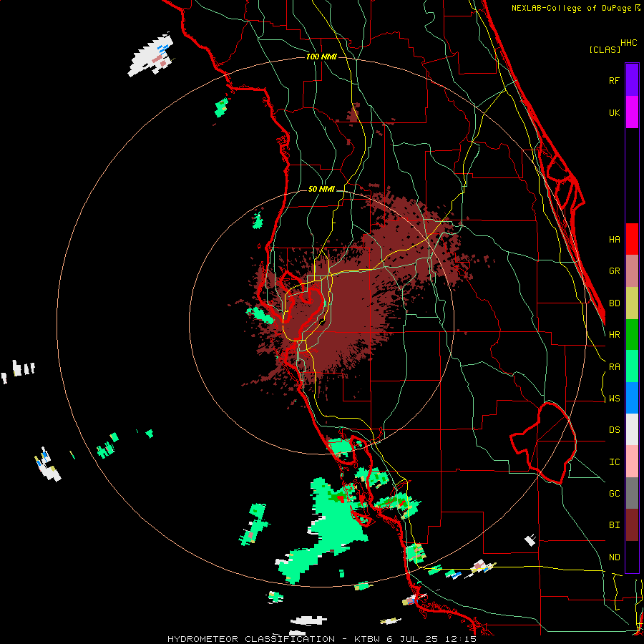This screenshot has width=644, height=644.
Task: Click the 'RF' legend label
Action: coord(614,80)
